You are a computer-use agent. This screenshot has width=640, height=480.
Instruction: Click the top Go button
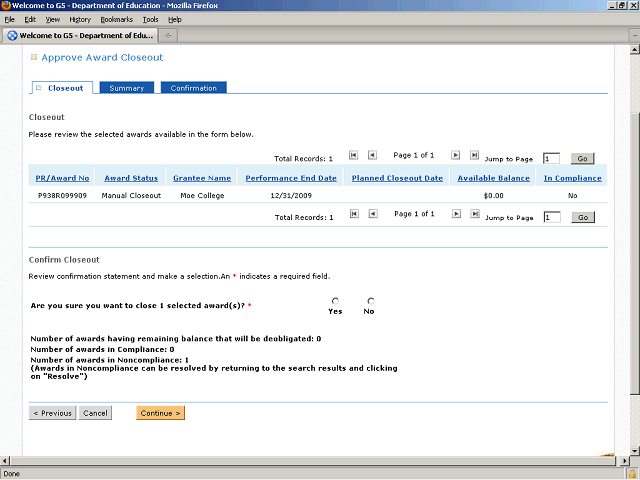(582, 158)
